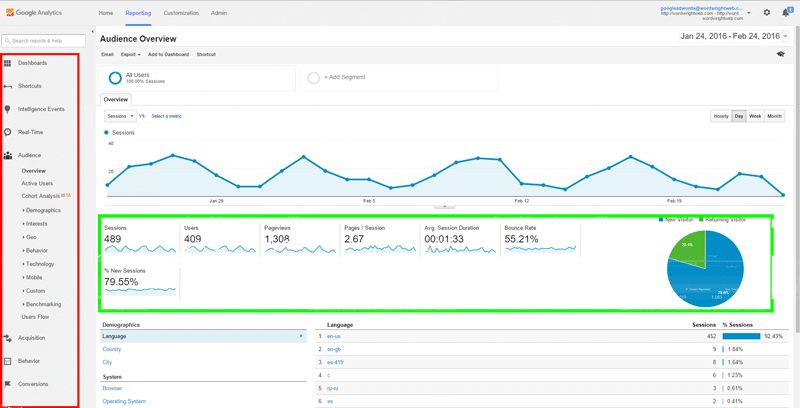Expand the Benchmarking submenu
This screenshot has height=408, width=800.
pos(42,304)
